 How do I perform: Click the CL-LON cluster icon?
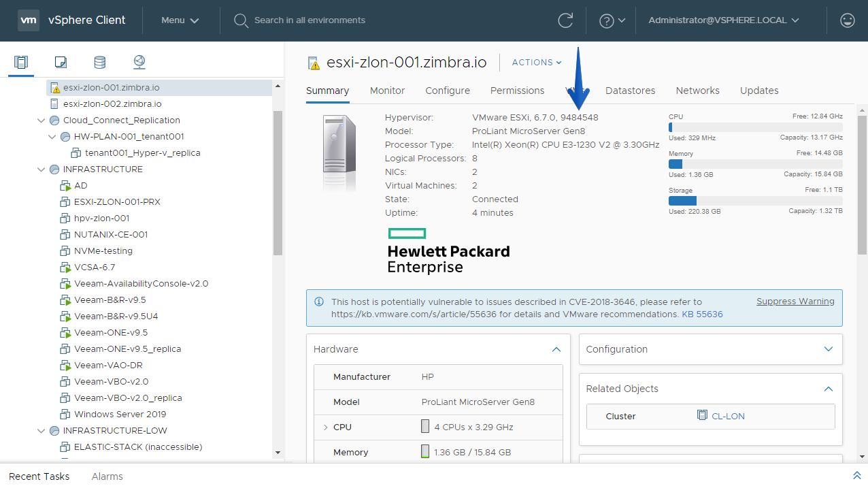tap(703, 415)
